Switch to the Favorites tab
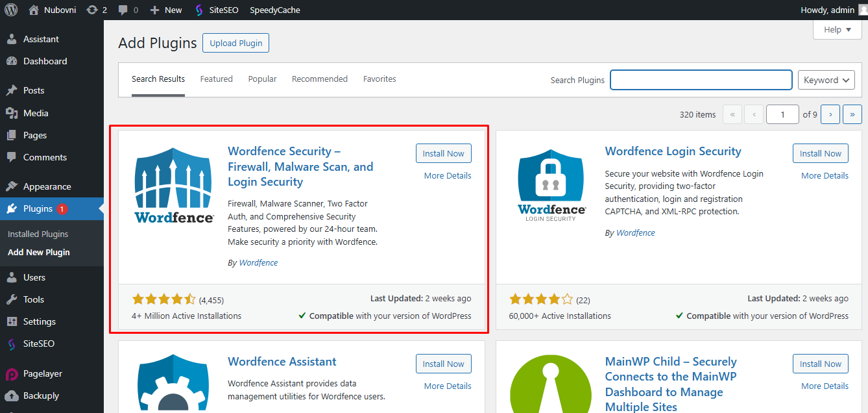The width and height of the screenshot is (868, 413). tap(380, 79)
